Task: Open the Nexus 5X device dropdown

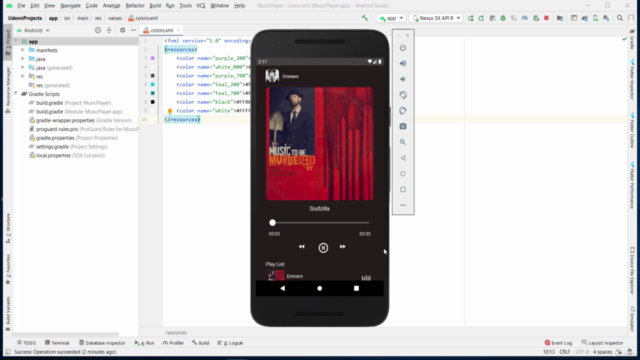Action: pyautogui.click(x=436, y=18)
